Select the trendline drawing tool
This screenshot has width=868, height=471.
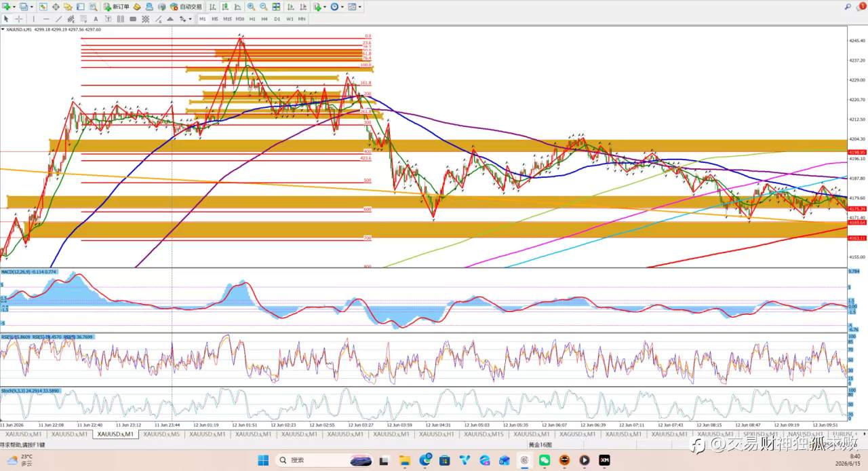coord(58,19)
